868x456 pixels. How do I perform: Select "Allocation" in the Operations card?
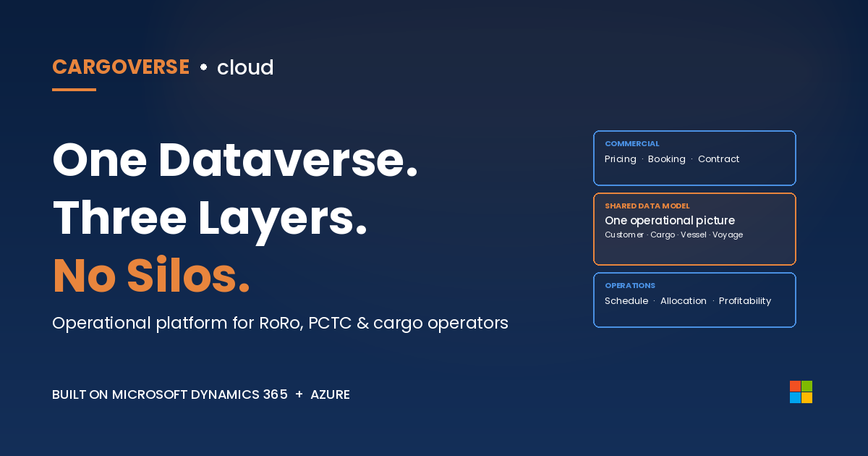pos(684,301)
